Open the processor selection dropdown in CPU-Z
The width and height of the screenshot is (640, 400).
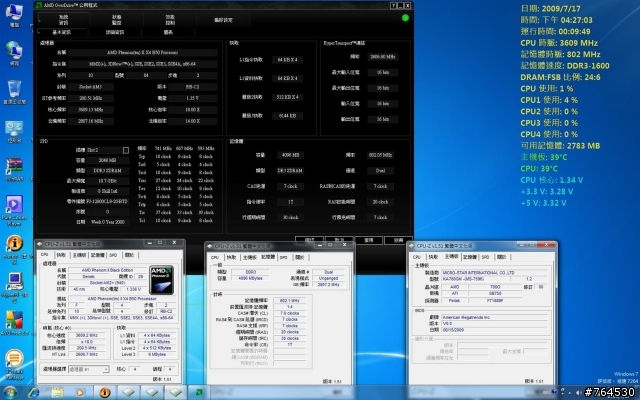89,369
